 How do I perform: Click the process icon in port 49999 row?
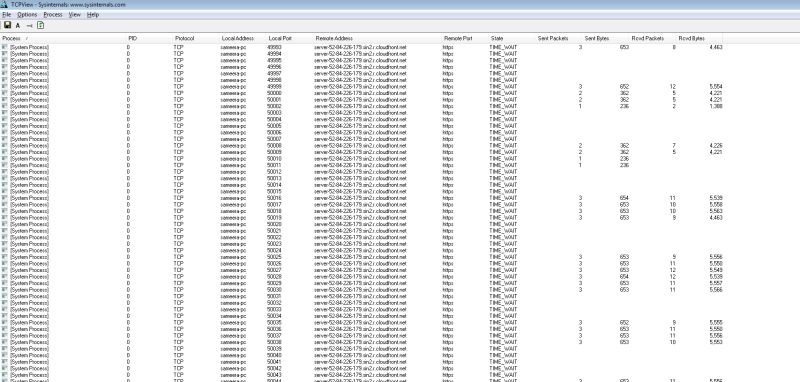[5, 87]
